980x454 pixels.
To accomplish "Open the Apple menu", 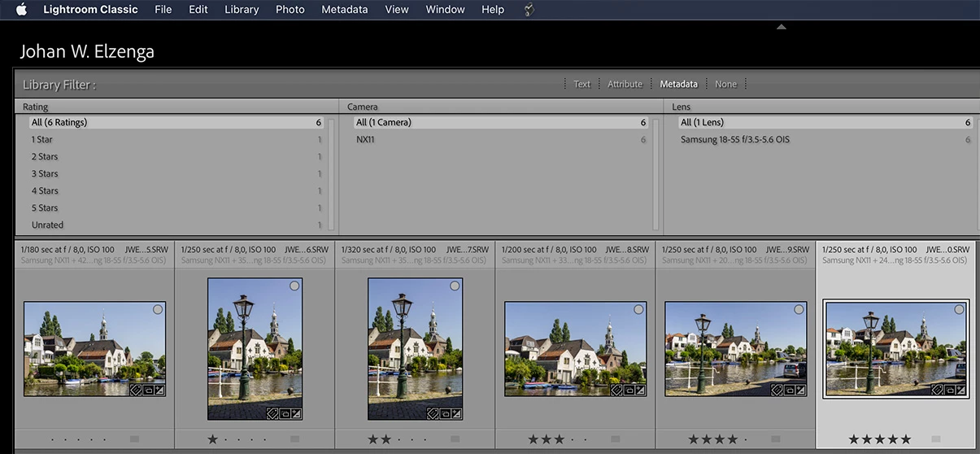I will coord(21,10).
